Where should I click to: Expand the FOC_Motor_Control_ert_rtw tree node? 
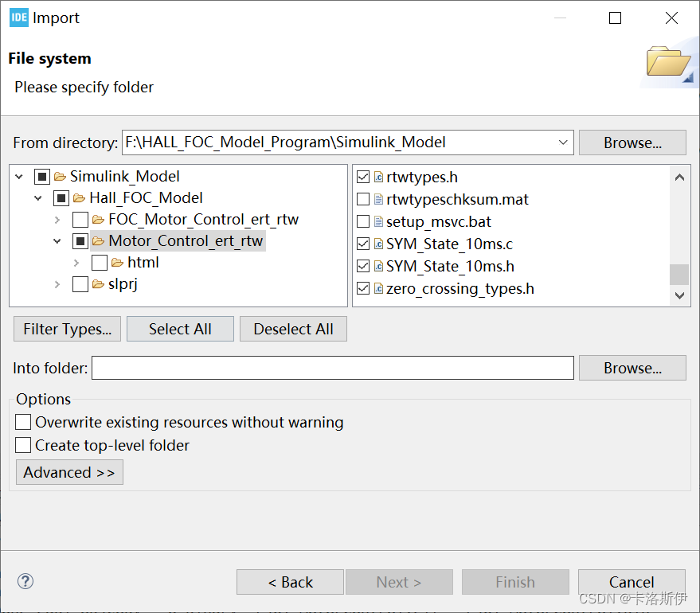(x=57, y=220)
